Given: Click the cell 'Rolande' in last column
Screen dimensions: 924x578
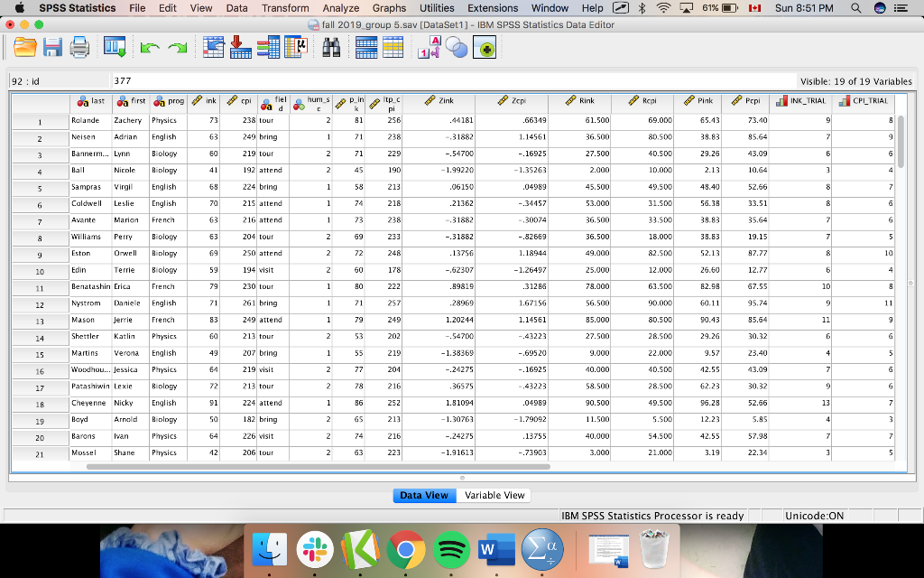Looking at the screenshot, I should (x=91, y=120).
